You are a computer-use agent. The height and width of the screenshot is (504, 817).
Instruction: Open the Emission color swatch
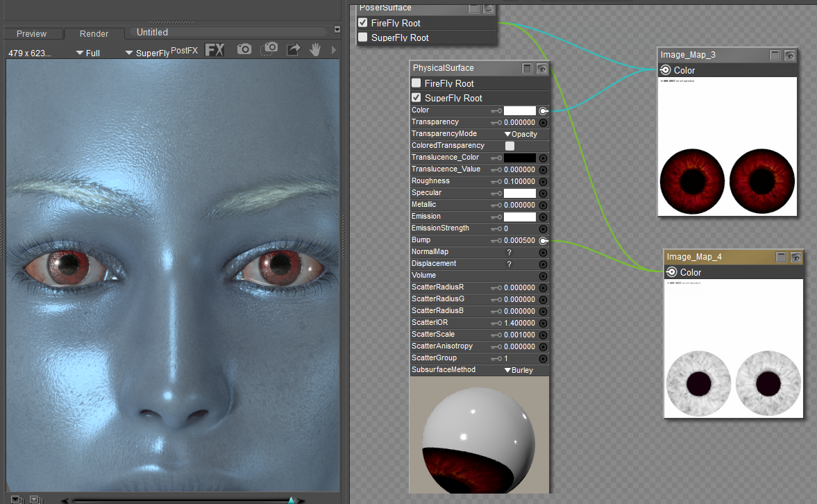pos(519,217)
